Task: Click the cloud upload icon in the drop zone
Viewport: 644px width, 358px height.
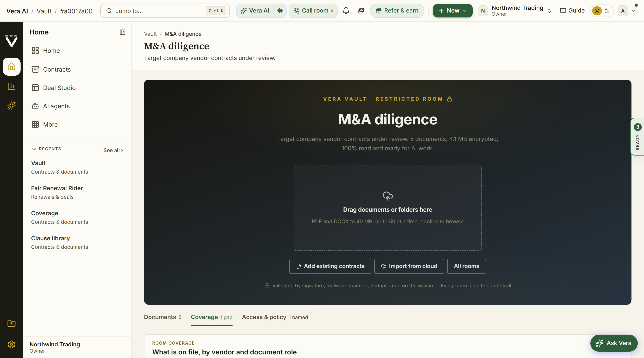Action: tap(388, 196)
